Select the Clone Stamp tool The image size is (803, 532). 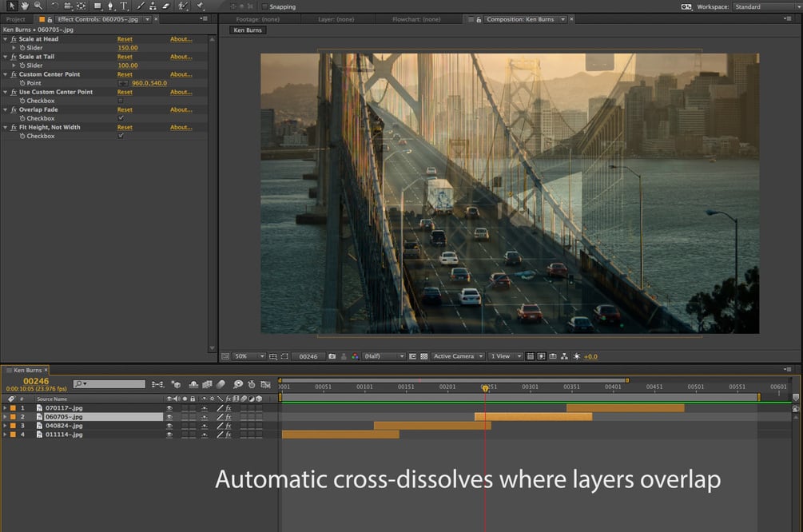153,6
